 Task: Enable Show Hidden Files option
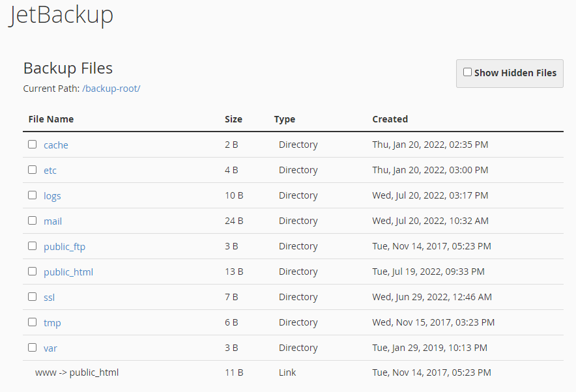tap(467, 72)
